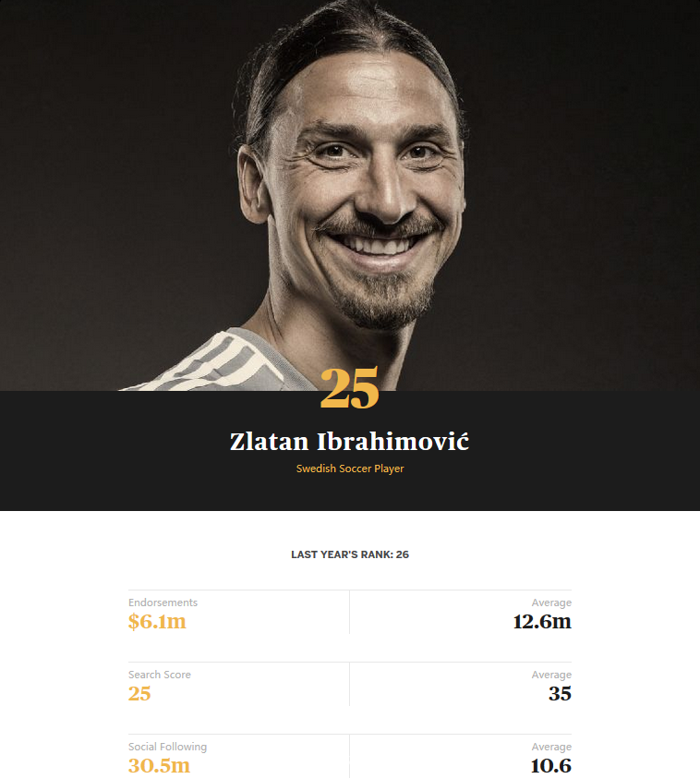Click the Average label above 35
Screen dimensions: 700x779
(x=551, y=675)
